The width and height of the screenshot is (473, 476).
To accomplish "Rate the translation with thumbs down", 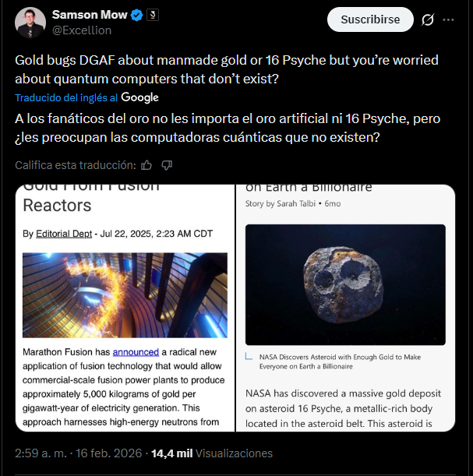I will [x=167, y=165].
